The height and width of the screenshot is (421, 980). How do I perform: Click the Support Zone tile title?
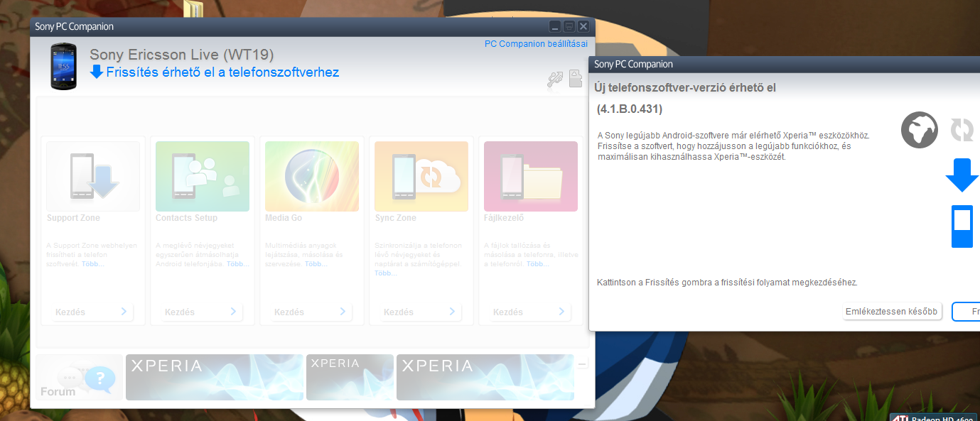click(x=73, y=218)
